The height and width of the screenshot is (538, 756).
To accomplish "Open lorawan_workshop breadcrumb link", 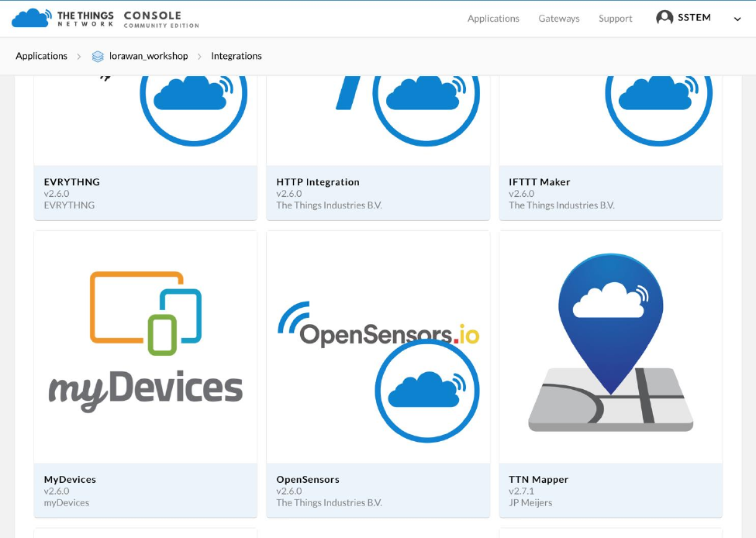I will point(149,56).
